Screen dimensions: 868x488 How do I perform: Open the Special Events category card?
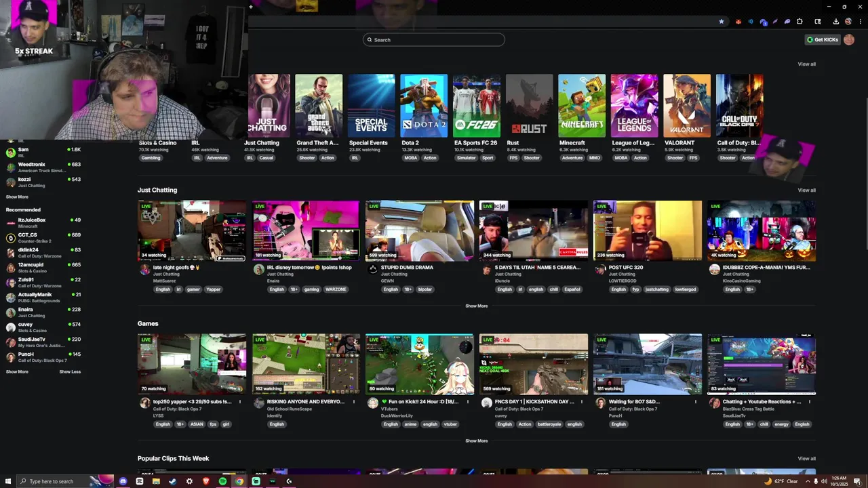pyautogui.click(x=371, y=106)
